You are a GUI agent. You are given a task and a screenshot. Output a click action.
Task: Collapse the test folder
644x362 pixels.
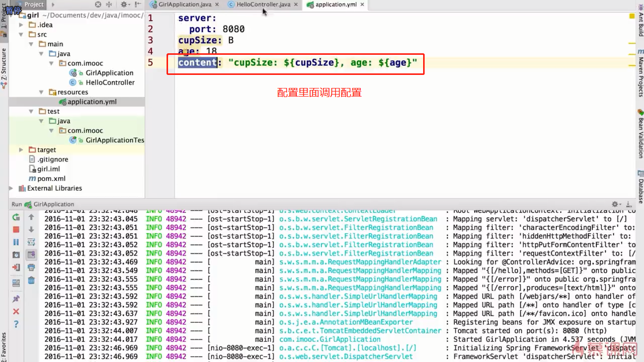31,112
